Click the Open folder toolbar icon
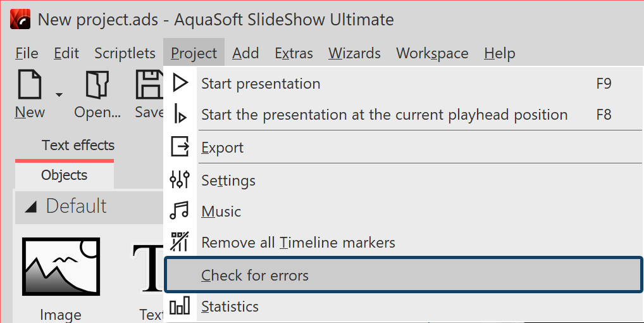The width and height of the screenshot is (644, 323). coord(97,85)
